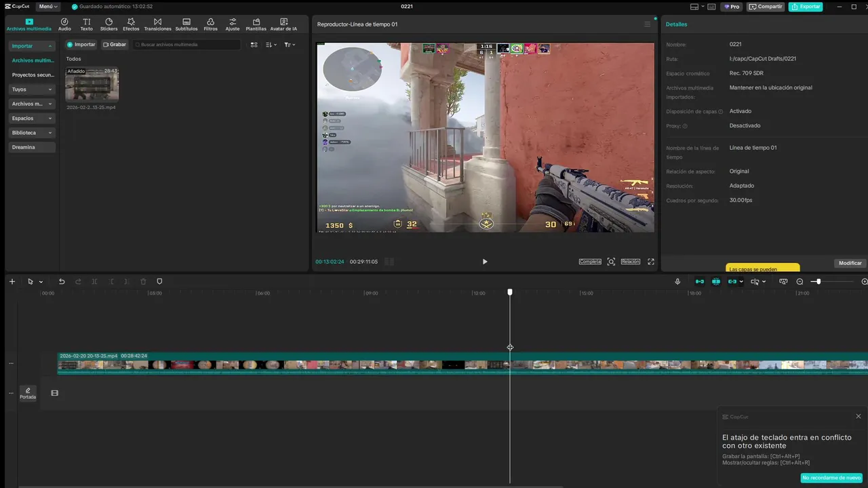Image resolution: width=868 pixels, height=488 pixels.
Task: Open the Efectos panel
Action: tap(131, 24)
